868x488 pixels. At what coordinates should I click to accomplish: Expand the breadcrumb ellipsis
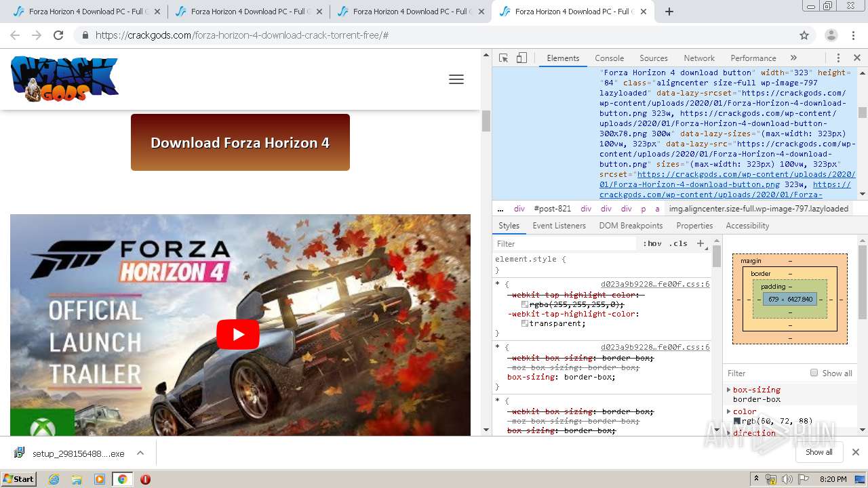500,209
